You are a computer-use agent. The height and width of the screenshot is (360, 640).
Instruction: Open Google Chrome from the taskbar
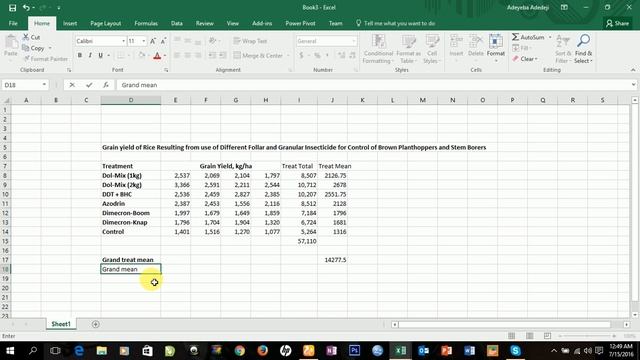point(240,351)
